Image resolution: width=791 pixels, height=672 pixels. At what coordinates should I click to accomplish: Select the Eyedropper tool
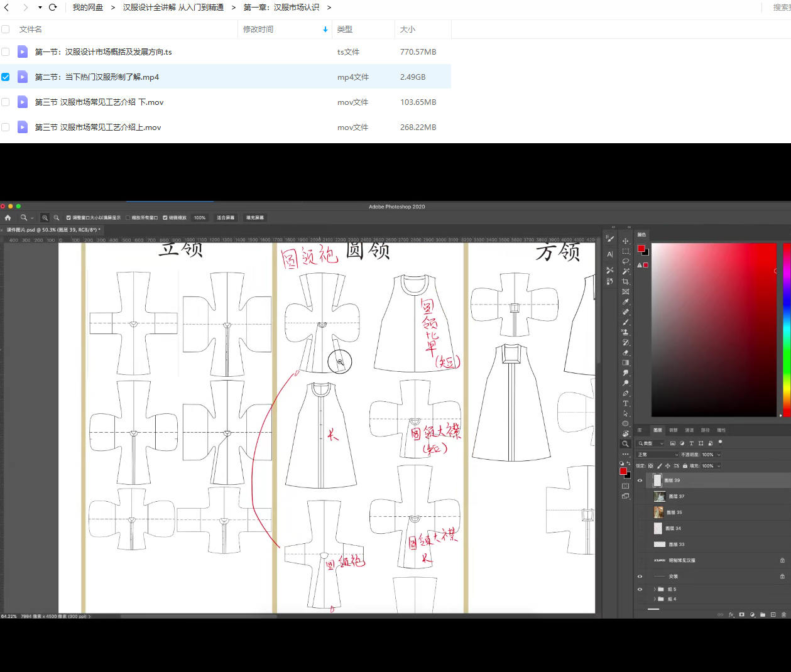(x=625, y=302)
